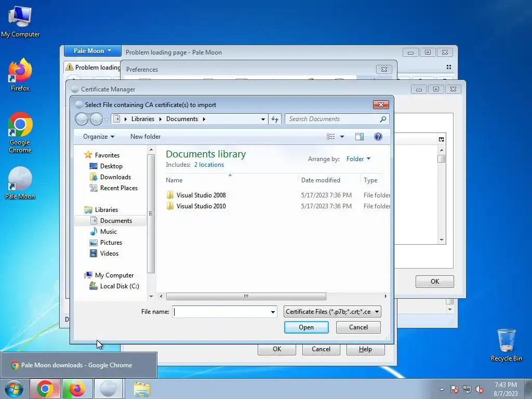The width and height of the screenshot is (532, 399).
Task: Switch to Chrome in the taskbar
Action: 45,389
